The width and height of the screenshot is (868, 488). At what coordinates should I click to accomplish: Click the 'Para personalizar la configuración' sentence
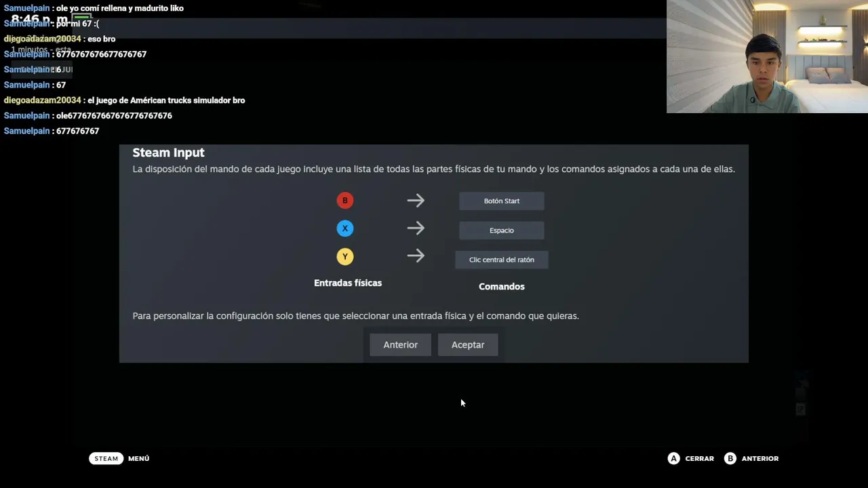[355, 316]
